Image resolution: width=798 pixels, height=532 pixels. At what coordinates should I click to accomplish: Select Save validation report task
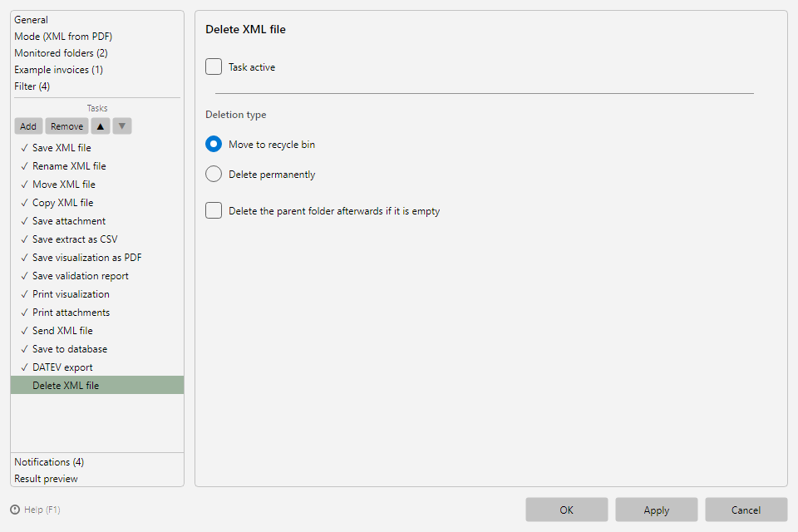(x=96, y=276)
